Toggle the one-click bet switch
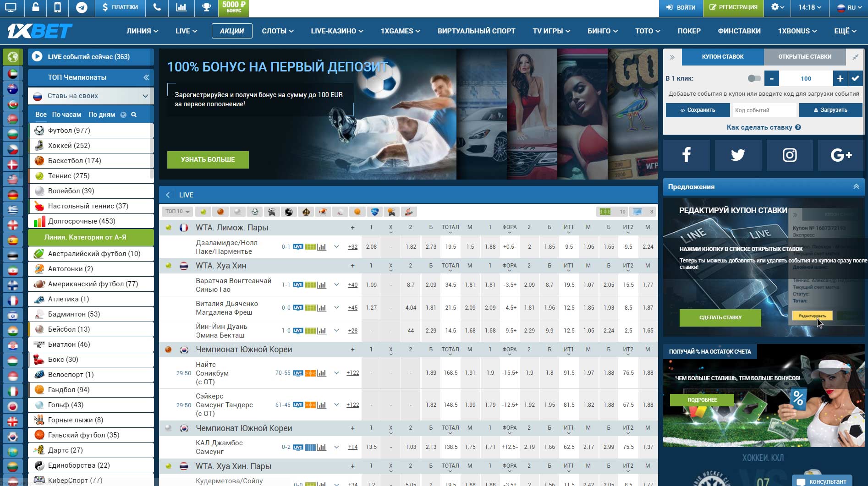 (x=753, y=78)
